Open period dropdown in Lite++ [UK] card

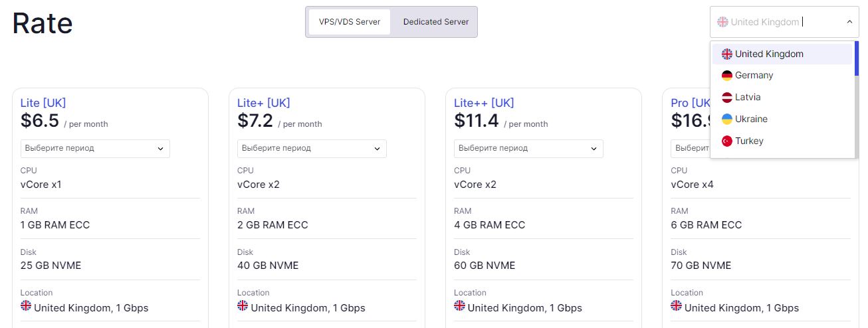(528, 148)
